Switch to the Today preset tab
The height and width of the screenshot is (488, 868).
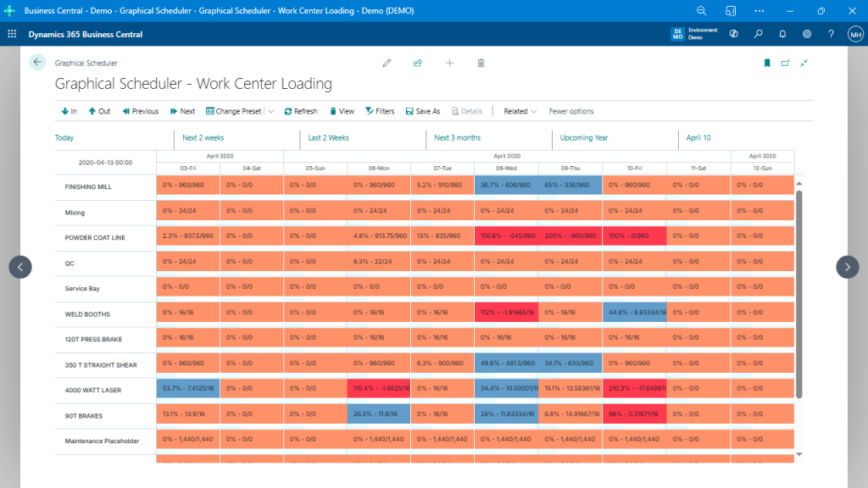coord(66,137)
